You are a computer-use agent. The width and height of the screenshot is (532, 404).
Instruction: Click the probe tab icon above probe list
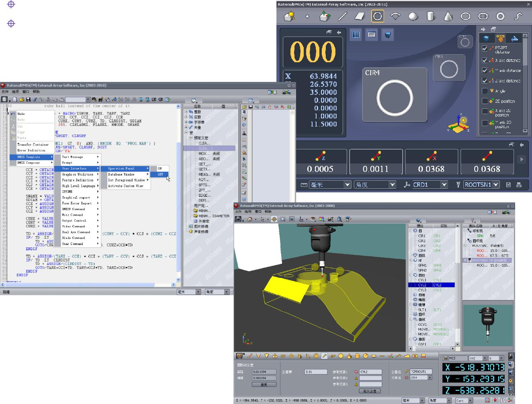[473, 220]
